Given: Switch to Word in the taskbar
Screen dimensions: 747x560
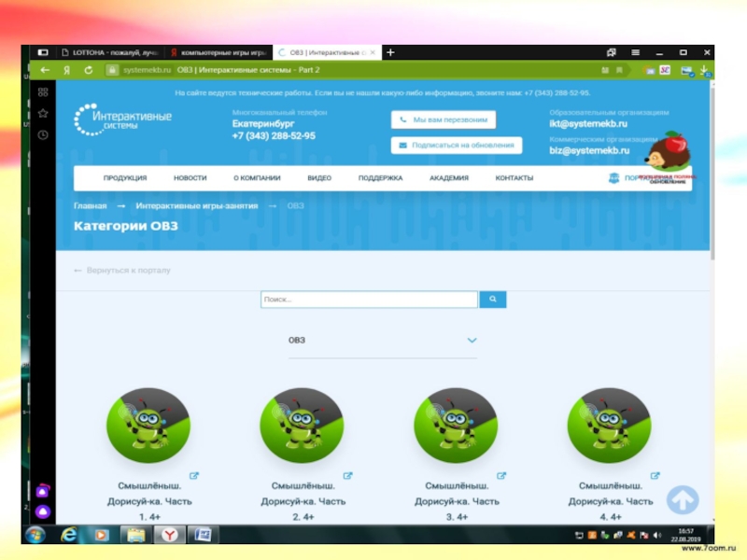Looking at the screenshot, I should 203,535.
